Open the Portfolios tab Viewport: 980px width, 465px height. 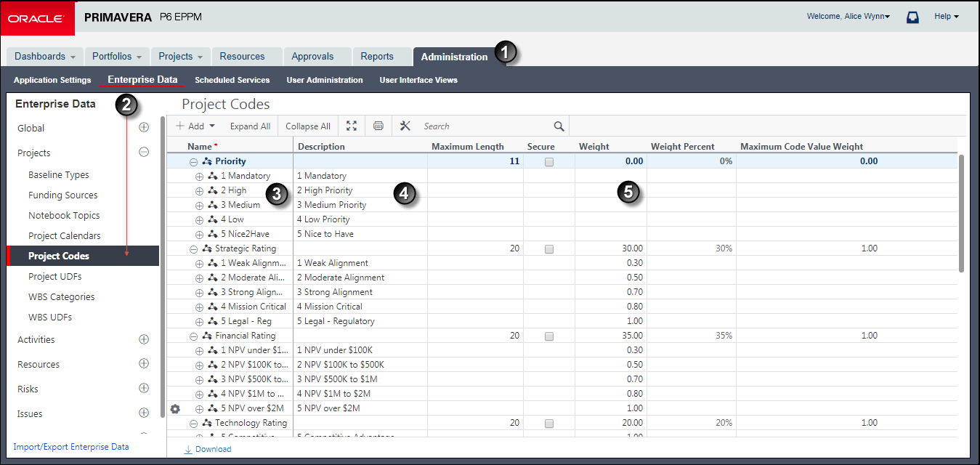coord(117,57)
